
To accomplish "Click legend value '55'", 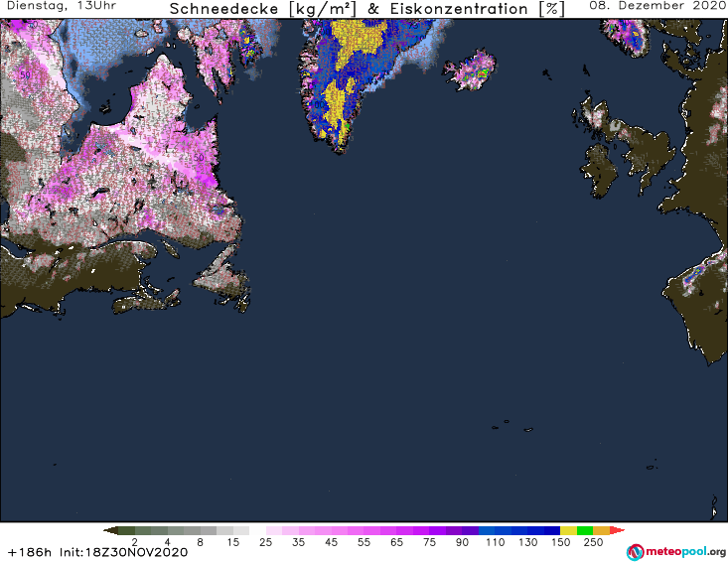I will point(364,542).
